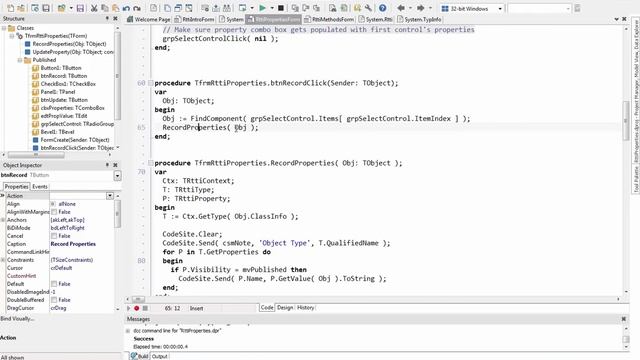Click the editor vertical scrollbar thumb
The width and height of the screenshot is (640, 360).
coord(627,121)
